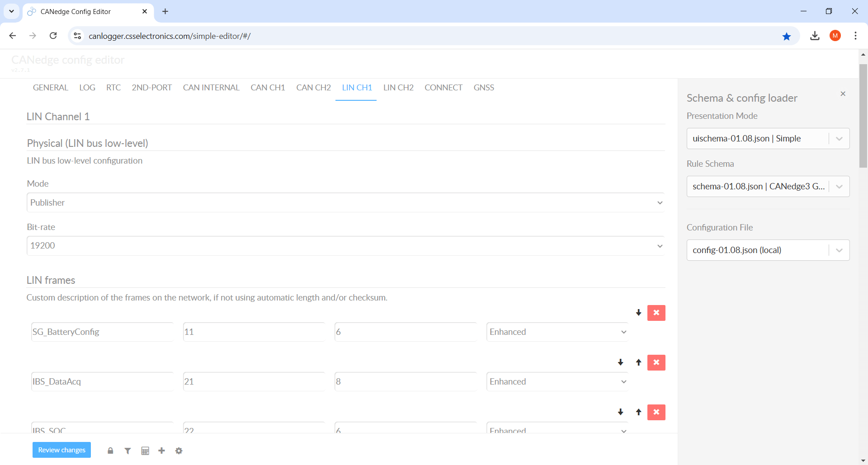Edit the frame ID field containing 11
This screenshot has height=465, width=868.
coord(254,332)
